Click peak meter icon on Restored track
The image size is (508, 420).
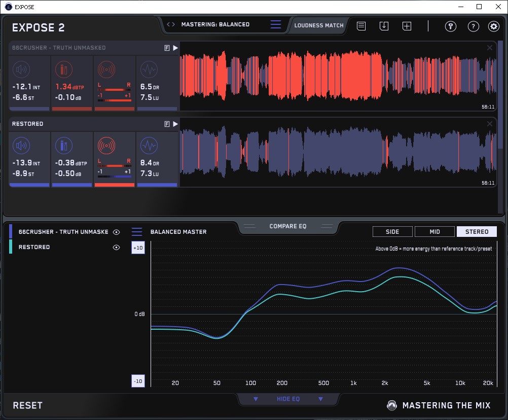pos(64,146)
